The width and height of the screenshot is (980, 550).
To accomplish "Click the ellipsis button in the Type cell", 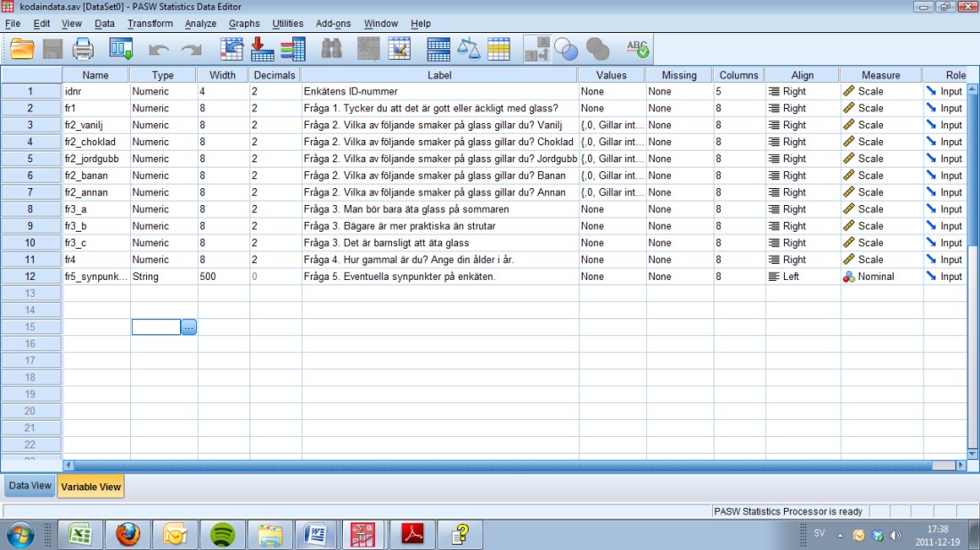I will point(189,327).
